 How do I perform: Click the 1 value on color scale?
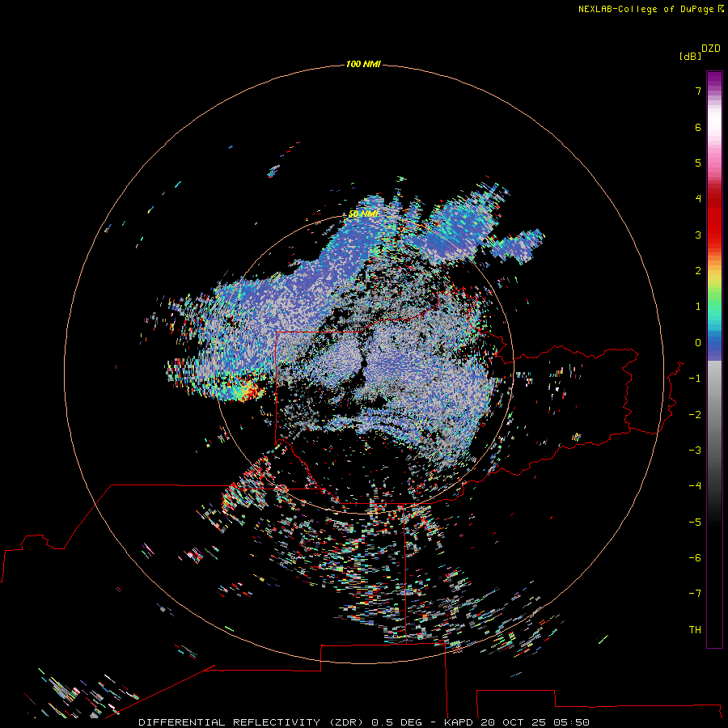coord(698,307)
